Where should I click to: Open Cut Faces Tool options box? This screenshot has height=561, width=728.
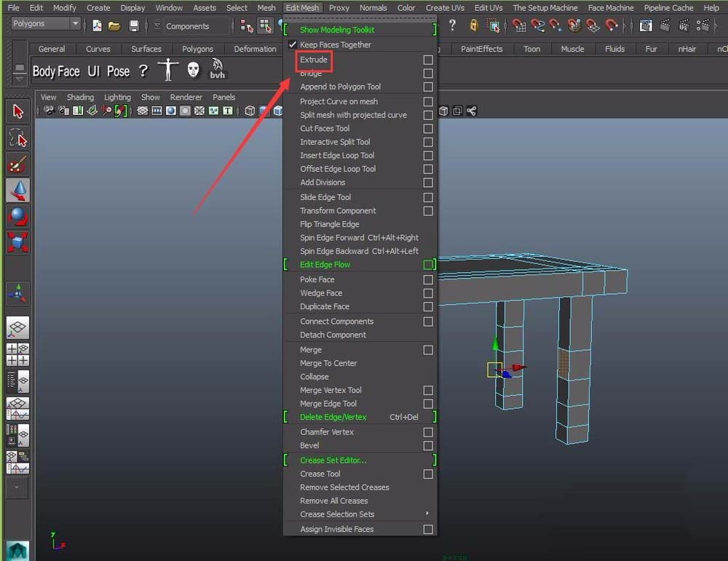pos(428,129)
